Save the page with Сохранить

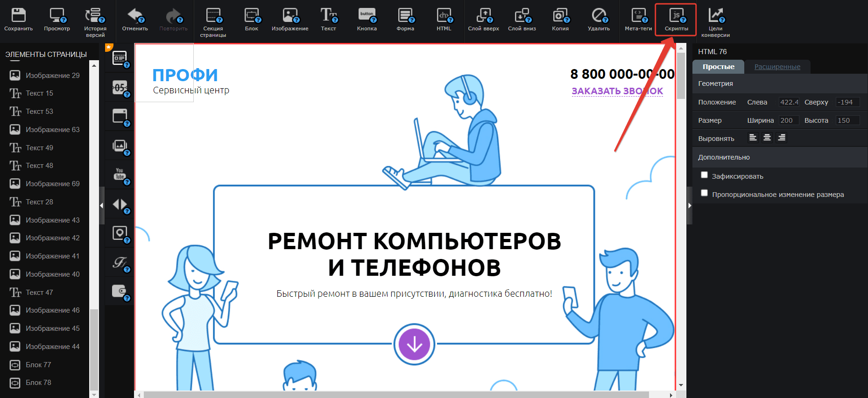19,20
